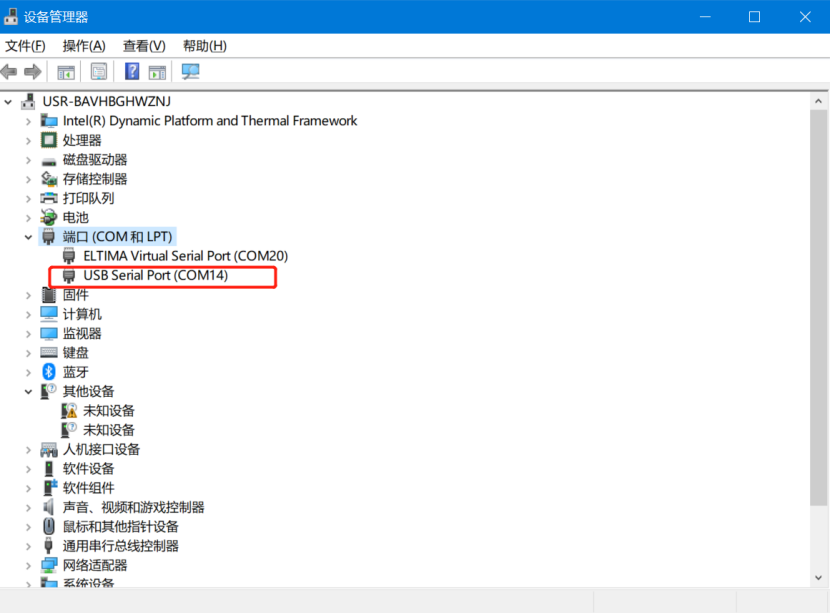Click the blue question mark Help icon
The height and width of the screenshot is (613, 831).
tap(132, 71)
